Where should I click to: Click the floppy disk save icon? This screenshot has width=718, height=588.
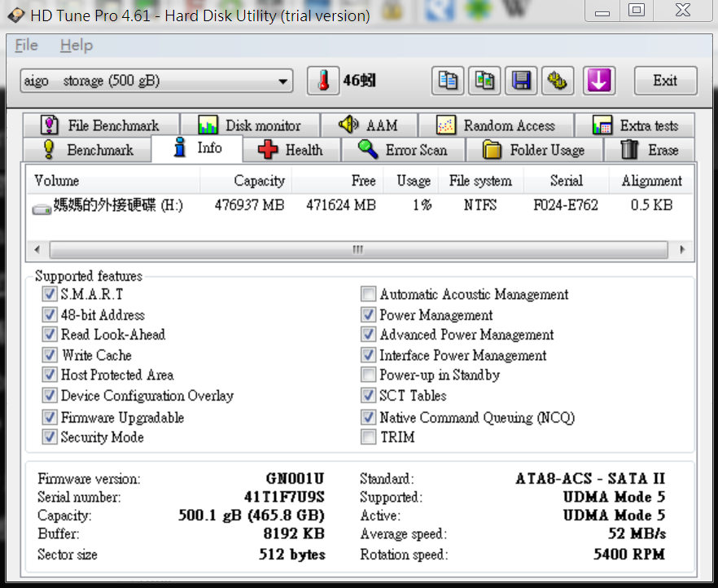tap(522, 81)
